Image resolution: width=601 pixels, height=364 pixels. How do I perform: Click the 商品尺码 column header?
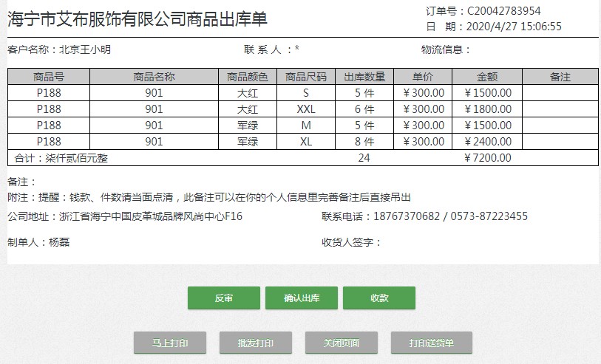(306, 77)
